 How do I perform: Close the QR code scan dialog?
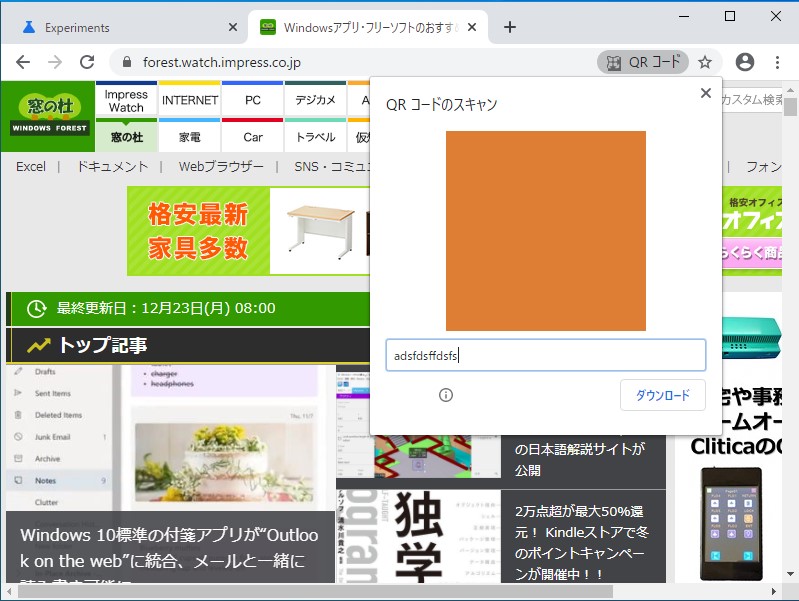(x=706, y=93)
